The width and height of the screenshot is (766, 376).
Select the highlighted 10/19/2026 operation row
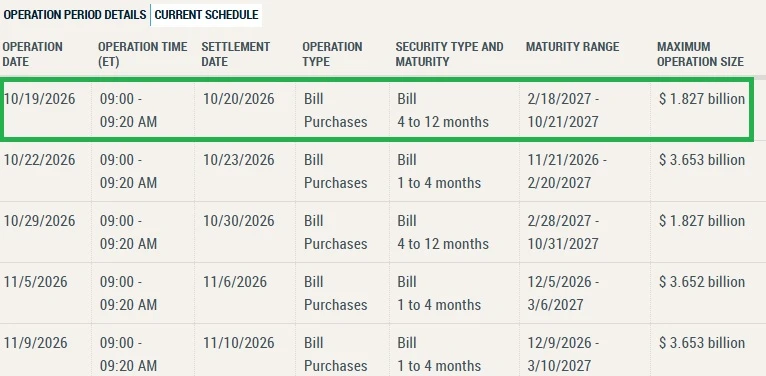[376, 110]
